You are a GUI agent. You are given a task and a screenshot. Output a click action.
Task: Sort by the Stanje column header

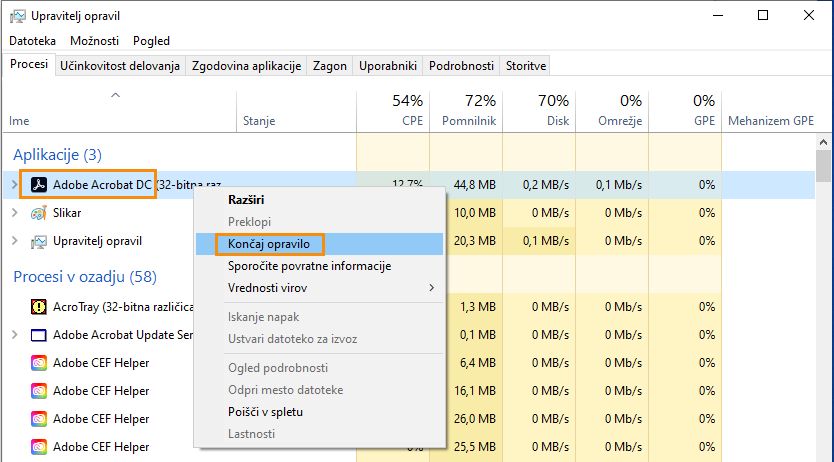click(296, 112)
